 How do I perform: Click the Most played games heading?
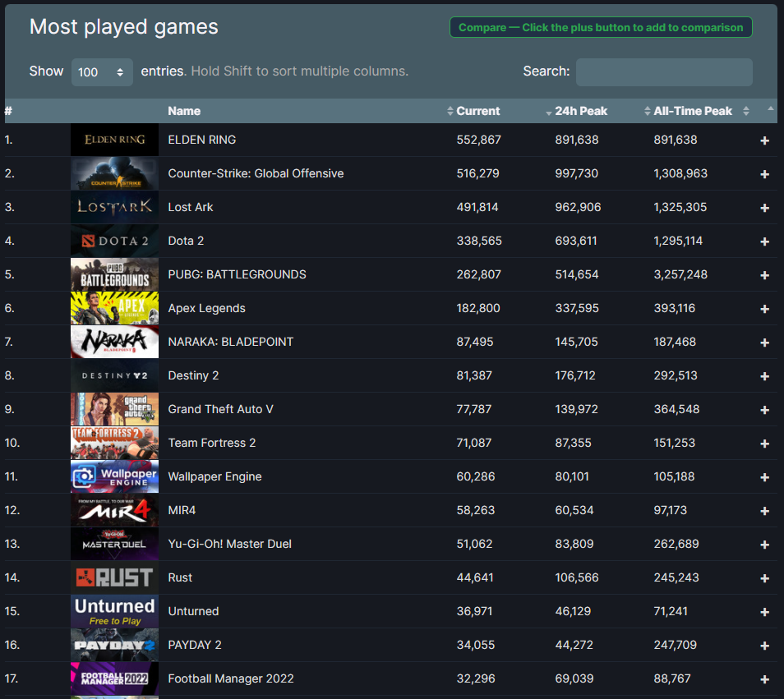pyautogui.click(x=123, y=27)
